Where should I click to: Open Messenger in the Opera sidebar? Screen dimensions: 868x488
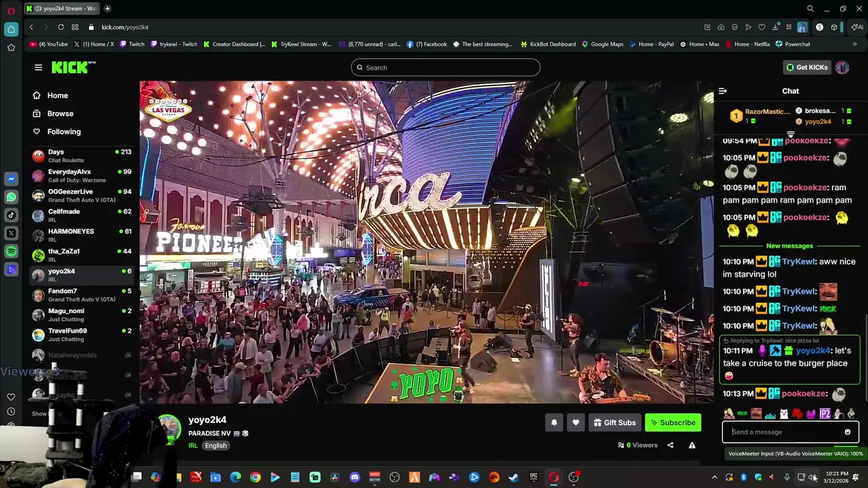(11, 179)
